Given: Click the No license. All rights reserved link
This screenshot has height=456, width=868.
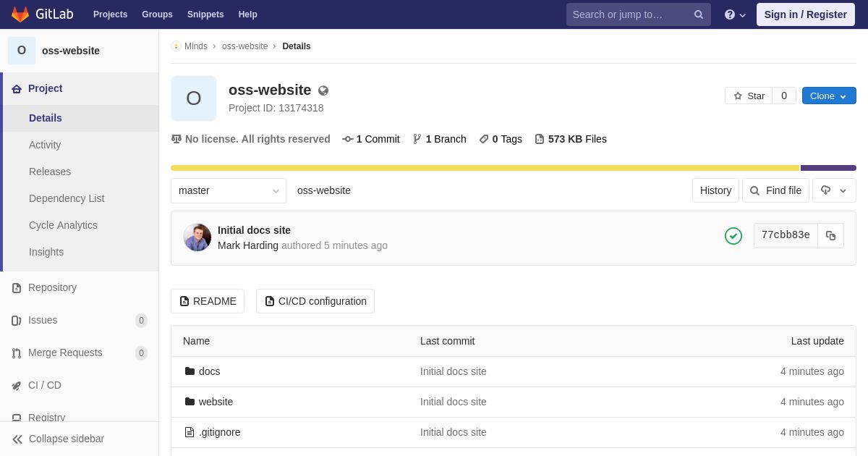Looking at the screenshot, I should pos(251,139).
